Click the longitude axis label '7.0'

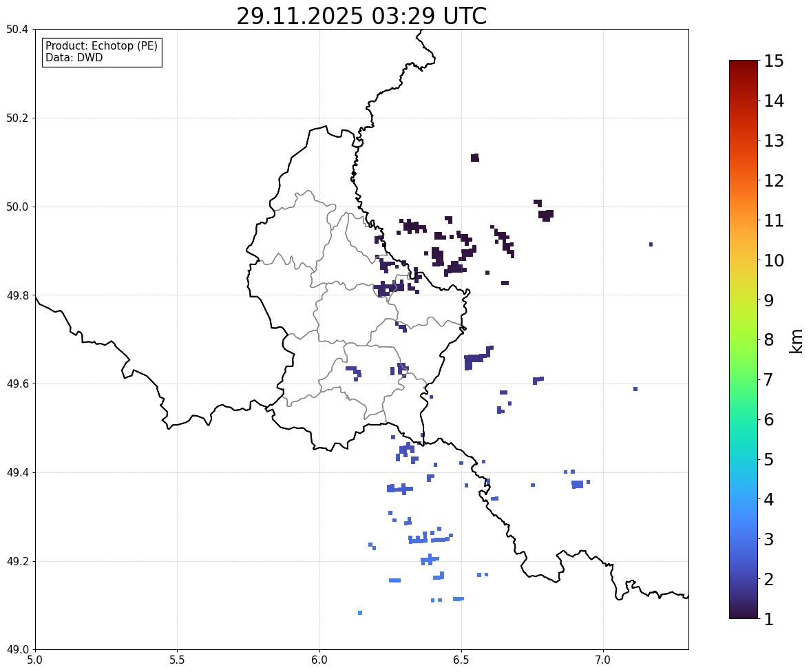pyautogui.click(x=604, y=660)
